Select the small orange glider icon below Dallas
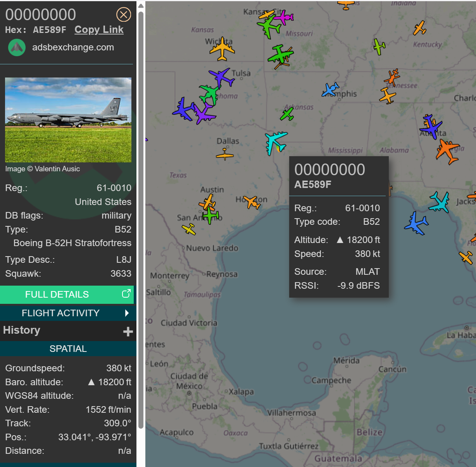 pos(225,155)
